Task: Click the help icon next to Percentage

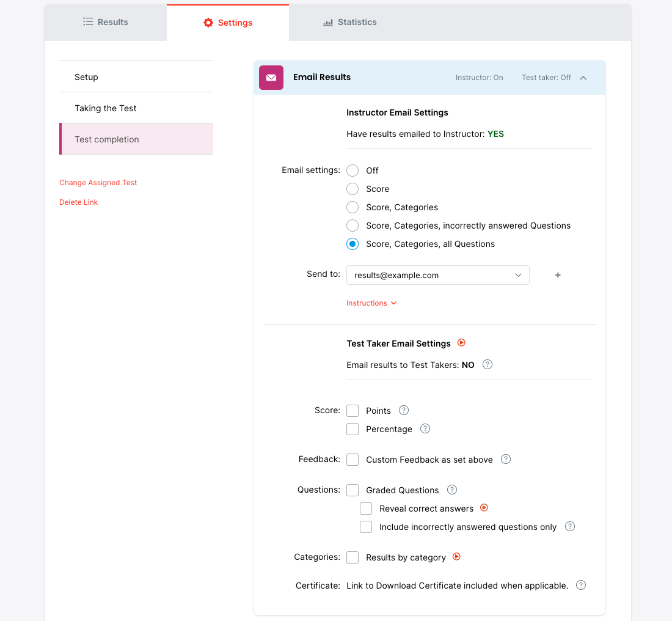Action: point(425,428)
